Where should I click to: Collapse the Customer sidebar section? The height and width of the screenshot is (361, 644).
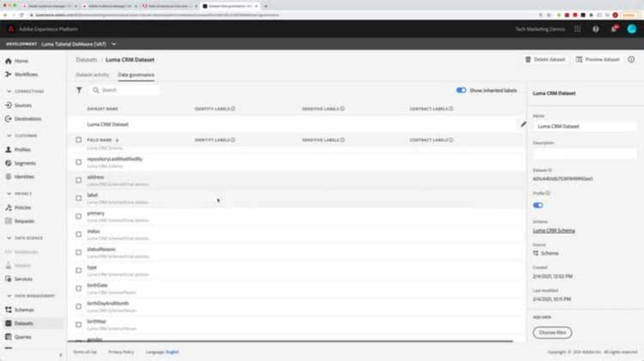9,135
